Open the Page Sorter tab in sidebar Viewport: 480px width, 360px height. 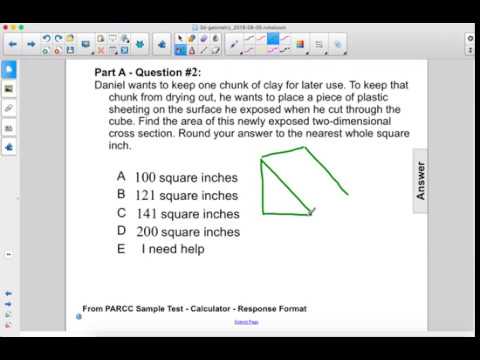(9, 70)
